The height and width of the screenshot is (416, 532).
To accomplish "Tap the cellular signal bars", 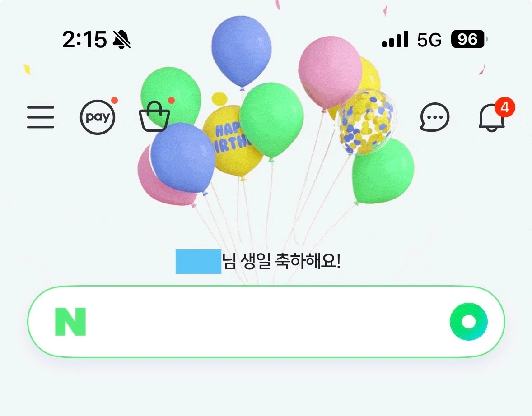I will click(x=395, y=39).
